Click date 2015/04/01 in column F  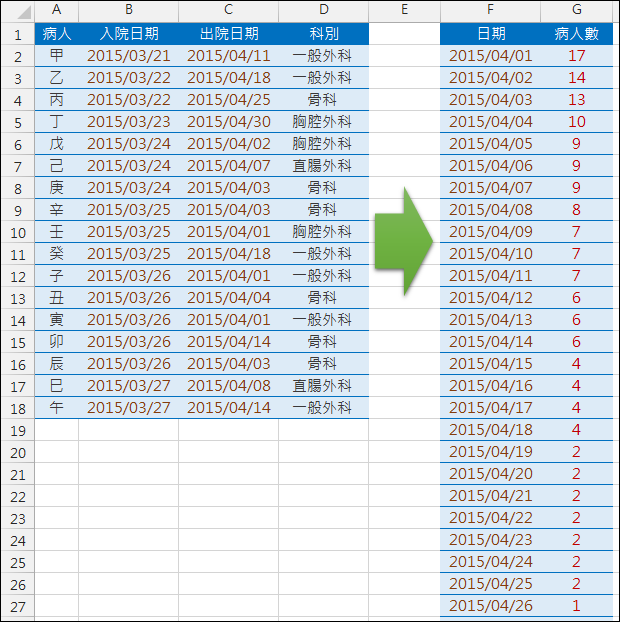pyautogui.click(x=490, y=56)
